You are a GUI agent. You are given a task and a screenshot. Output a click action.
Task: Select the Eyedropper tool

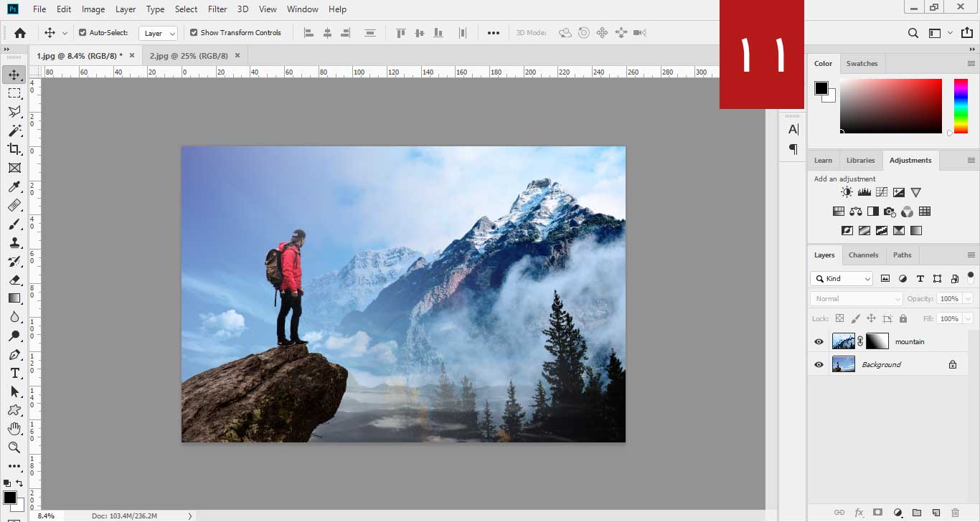coord(14,186)
